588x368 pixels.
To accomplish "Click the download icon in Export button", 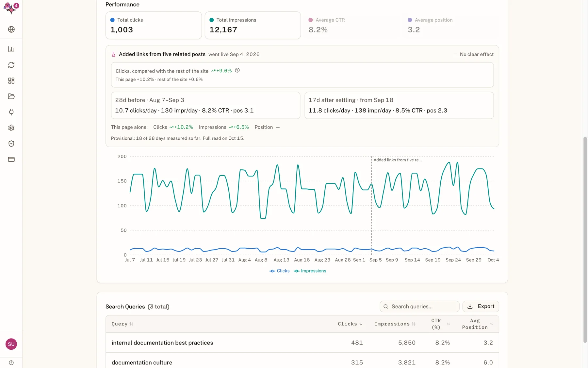I will tap(470, 307).
